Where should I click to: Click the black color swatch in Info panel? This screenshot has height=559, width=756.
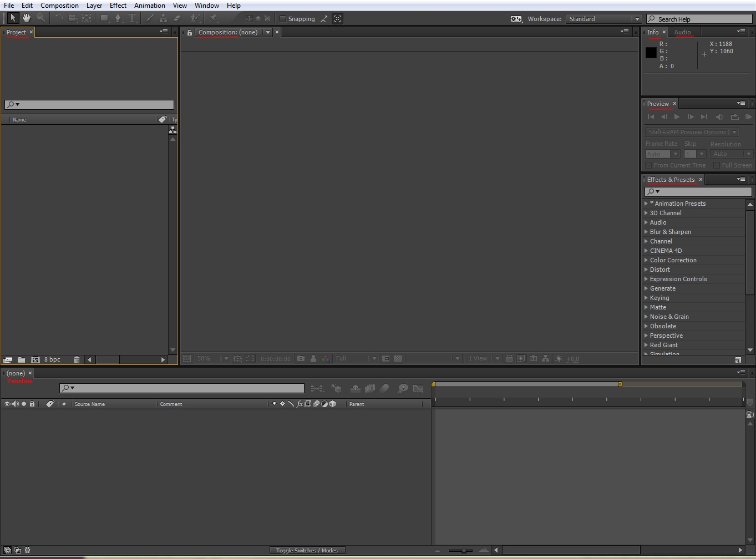(x=651, y=53)
